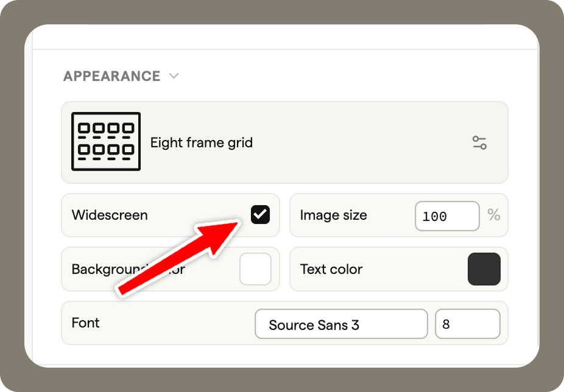Click the Image size label
This screenshot has width=564, height=392.
click(334, 215)
